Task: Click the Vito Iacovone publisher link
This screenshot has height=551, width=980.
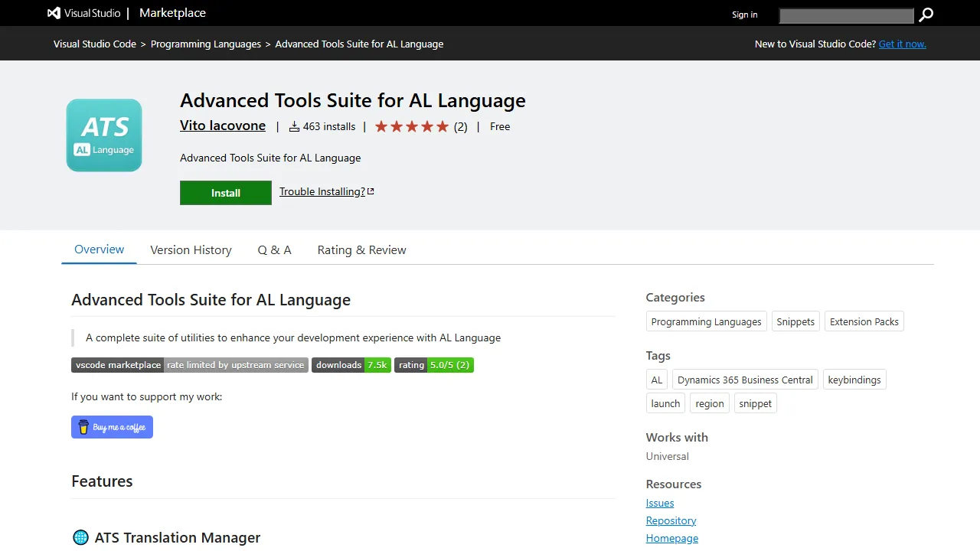Action: coord(222,126)
